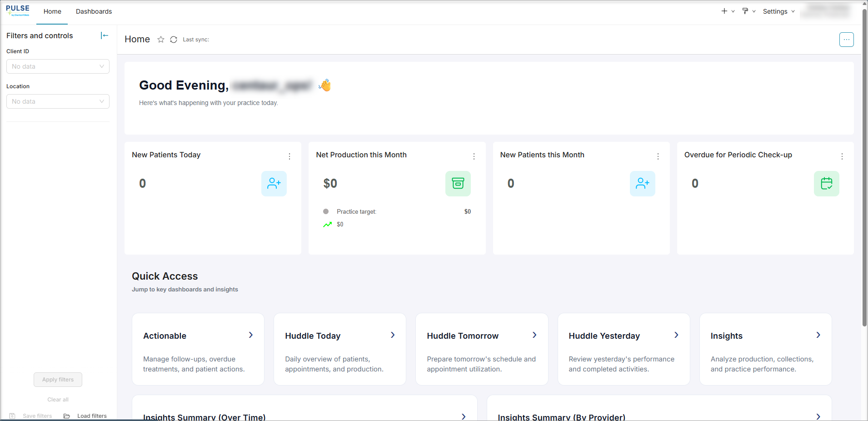The width and height of the screenshot is (868, 421).
Task: Click the Apply filters button
Action: click(x=58, y=380)
